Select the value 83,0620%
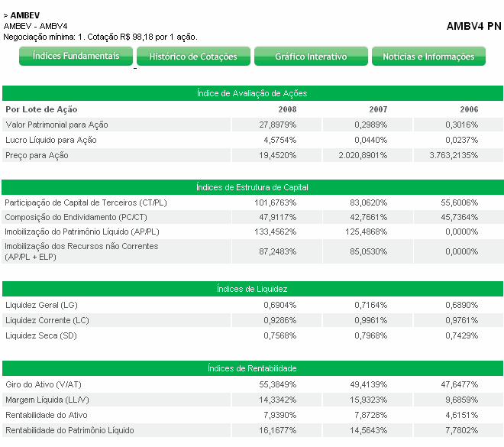This screenshot has height=447, width=504. tap(369, 202)
